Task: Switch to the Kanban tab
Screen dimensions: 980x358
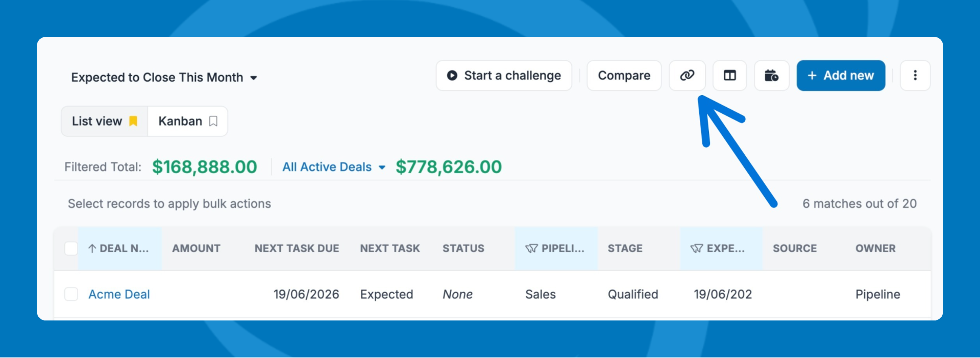Action: 180,121
